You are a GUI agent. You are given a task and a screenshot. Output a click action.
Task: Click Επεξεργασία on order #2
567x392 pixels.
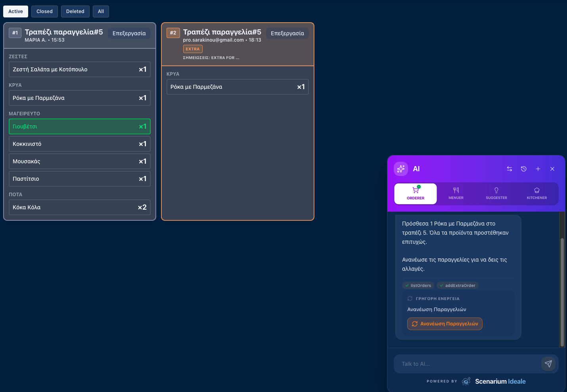click(x=287, y=33)
